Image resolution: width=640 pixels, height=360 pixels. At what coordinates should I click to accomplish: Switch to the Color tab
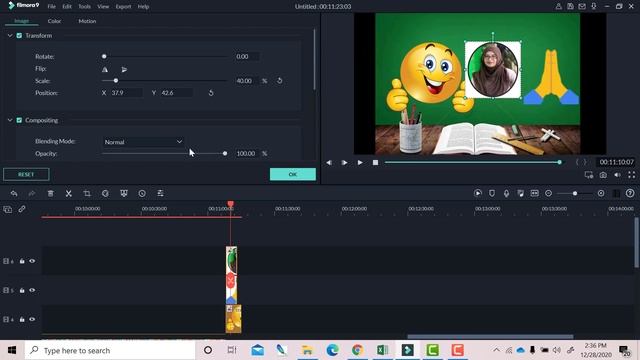pyautogui.click(x=54, y=21)
